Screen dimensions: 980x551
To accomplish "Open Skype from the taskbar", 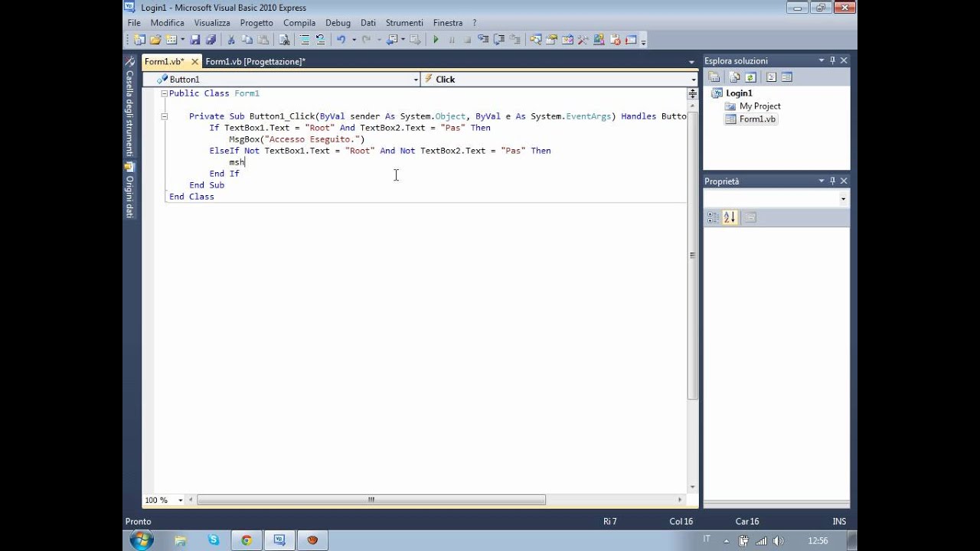I will point(214,540).
